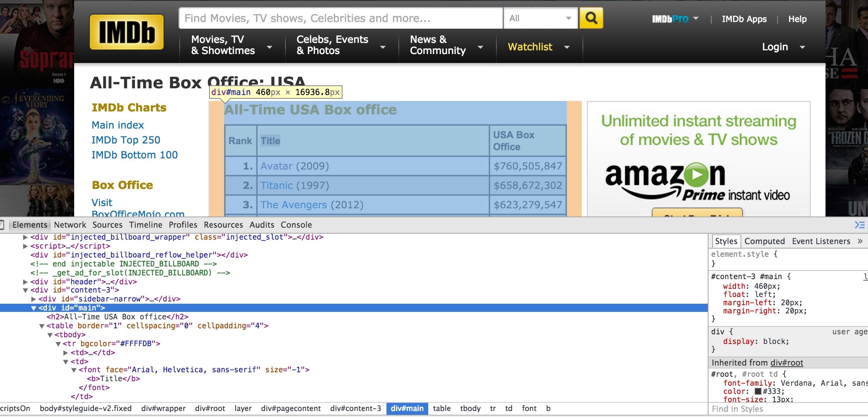The width and height of the screenshot is (868, 417).
Task: Click the Visit BoxOfficeMojo.com link
Action: [138, 208]
